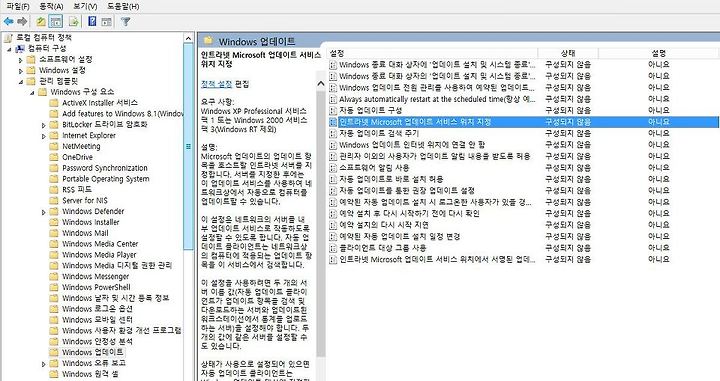The image size is (720, 381).
Task: Select 자동 업데이트로 바로 설치 허용 policy
Action: [391, 179]
